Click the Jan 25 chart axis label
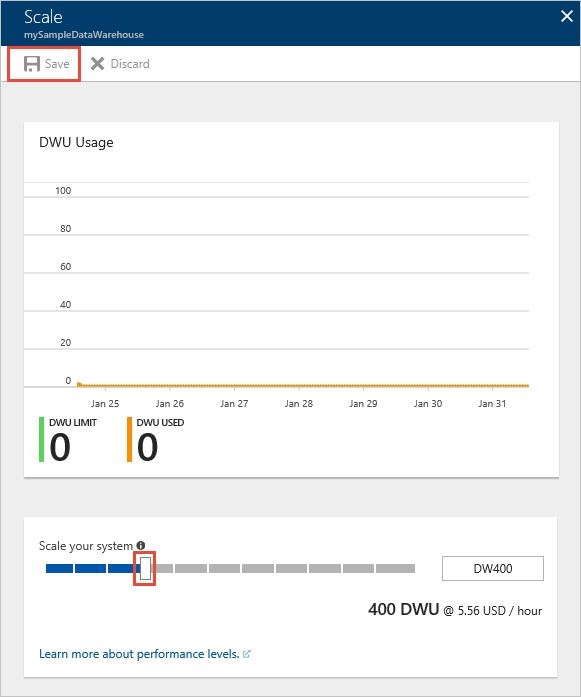This screenshot has width=581, height=697. pyautogui.click(x=105, y=404)
